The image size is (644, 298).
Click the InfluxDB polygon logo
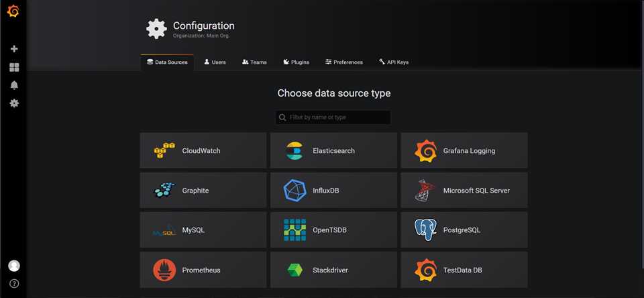click(x=294, y=191)
